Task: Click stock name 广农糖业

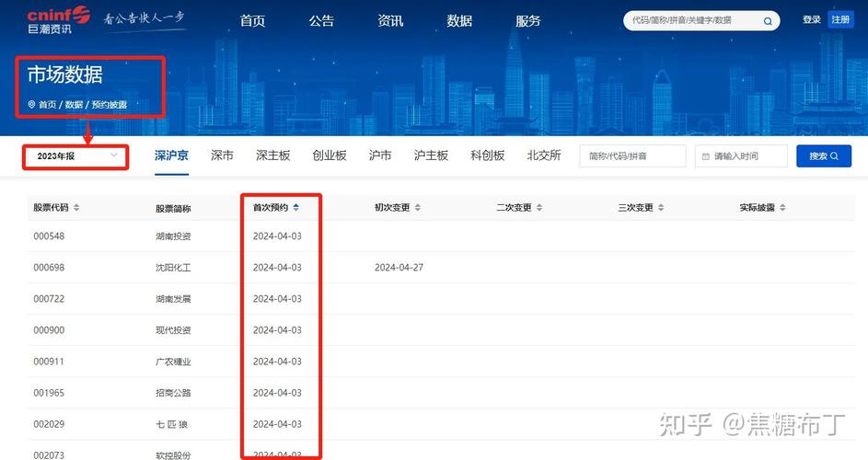Action: [173, 362]
